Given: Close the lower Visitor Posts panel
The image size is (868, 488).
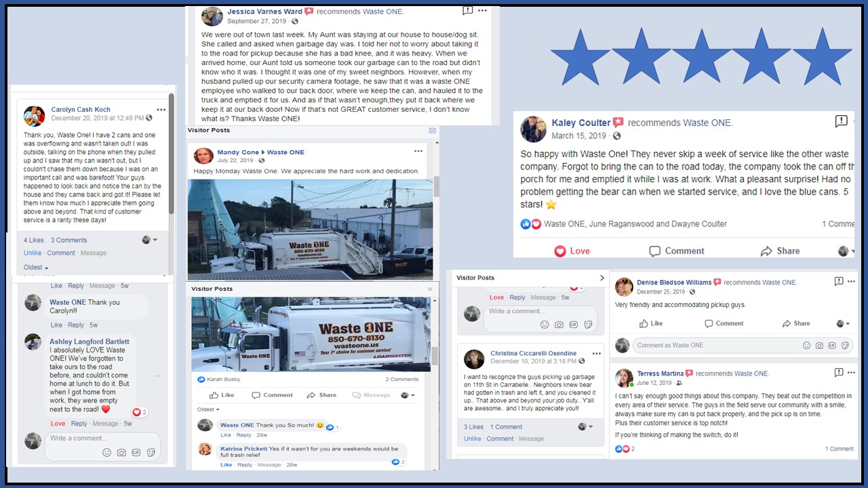Looking at the screenshot, I should point(430,289).
